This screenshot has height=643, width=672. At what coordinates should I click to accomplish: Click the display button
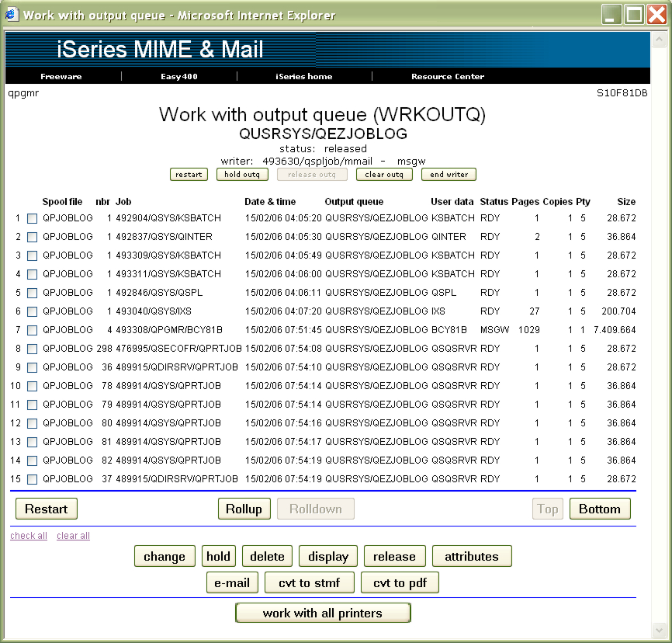tap(328, 556)
